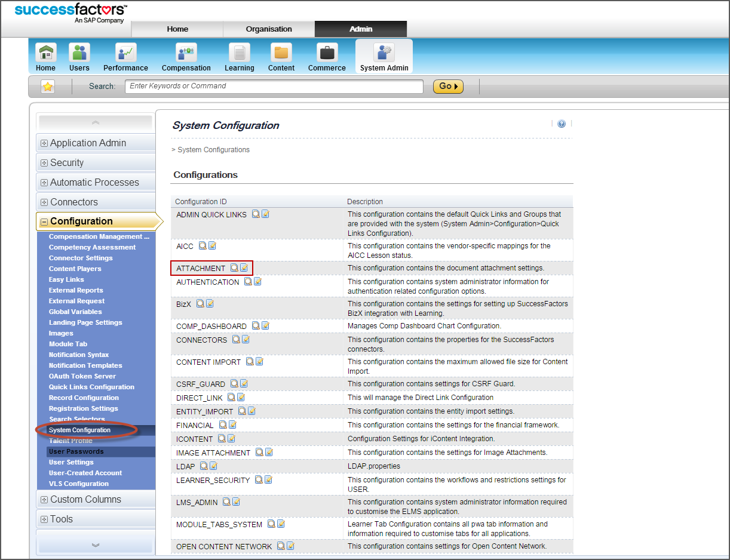Select the System Admin module icon
Viewport: 730px width, 560px height.
pyautogui.click(x=384, y=53)
